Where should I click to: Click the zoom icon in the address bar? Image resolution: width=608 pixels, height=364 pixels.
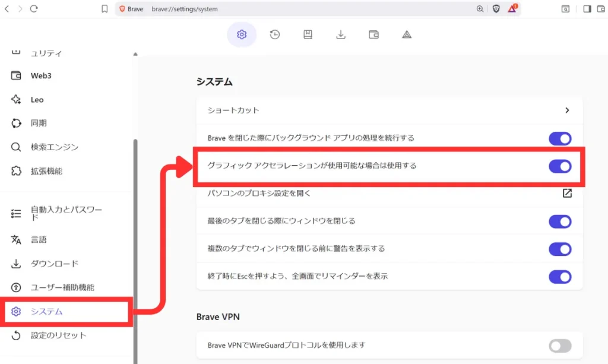click(x=480, y=9)
